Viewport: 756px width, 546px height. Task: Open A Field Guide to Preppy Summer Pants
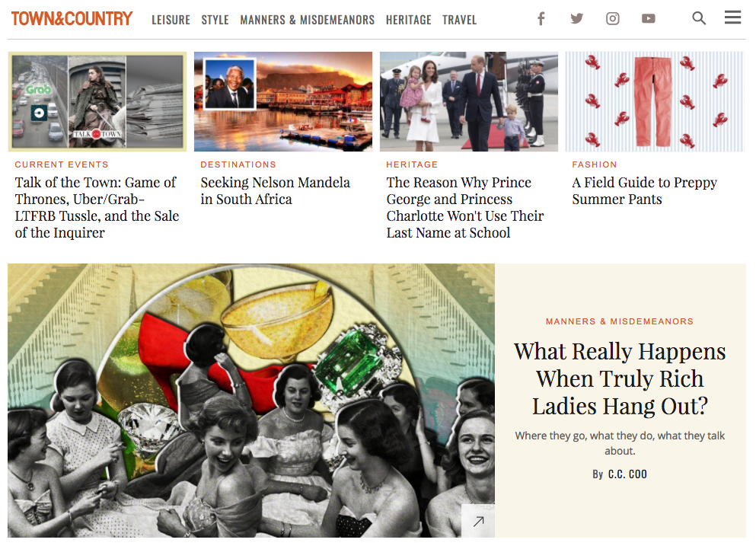pos(645,190)
